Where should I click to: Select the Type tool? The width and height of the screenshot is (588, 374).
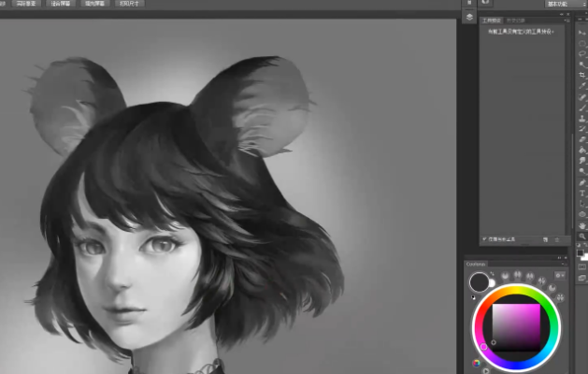[582, 194]
